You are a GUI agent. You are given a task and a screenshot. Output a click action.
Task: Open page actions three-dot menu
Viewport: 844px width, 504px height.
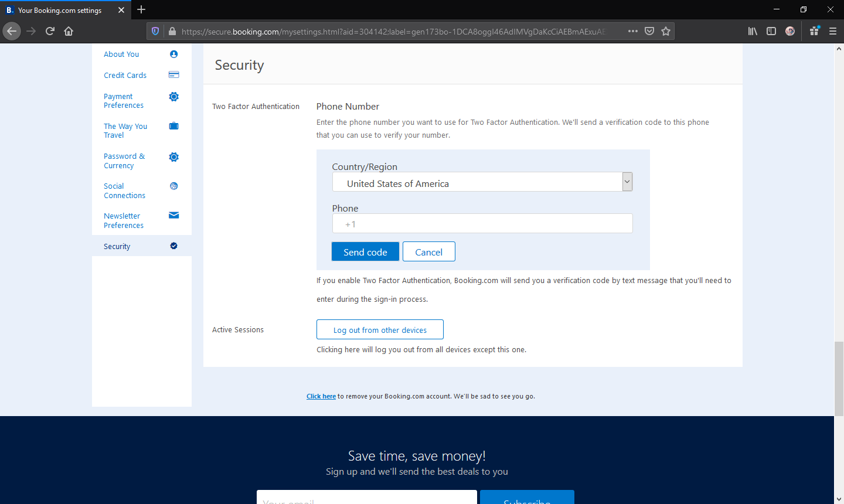(633, 31)
